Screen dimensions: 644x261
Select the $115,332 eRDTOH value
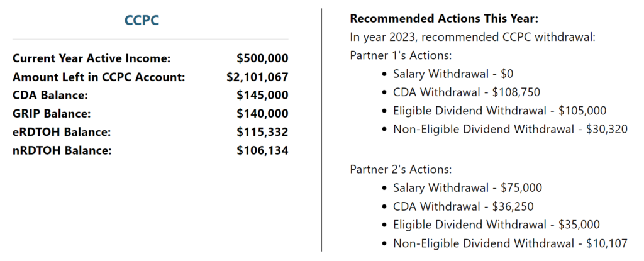(x=262, y=132)
